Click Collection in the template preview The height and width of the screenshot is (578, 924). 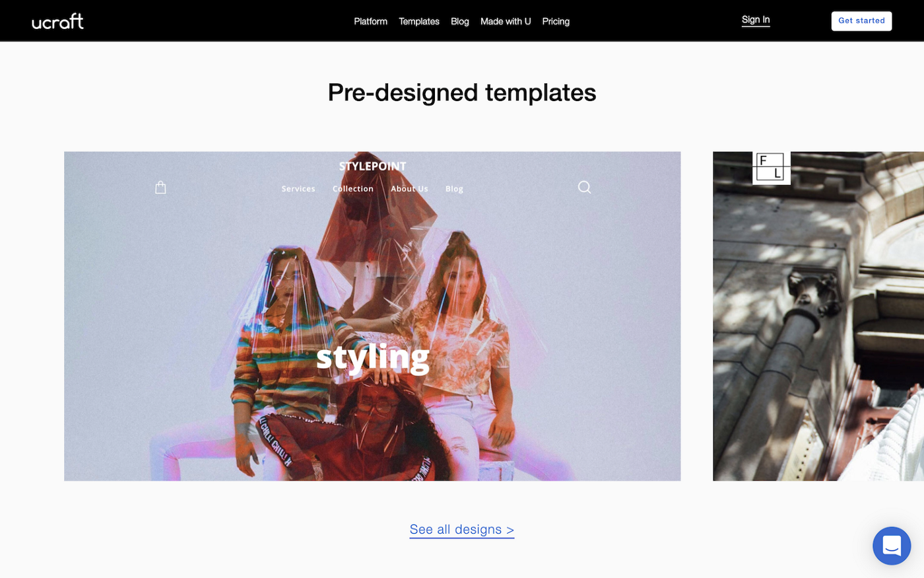coord(353,189)
